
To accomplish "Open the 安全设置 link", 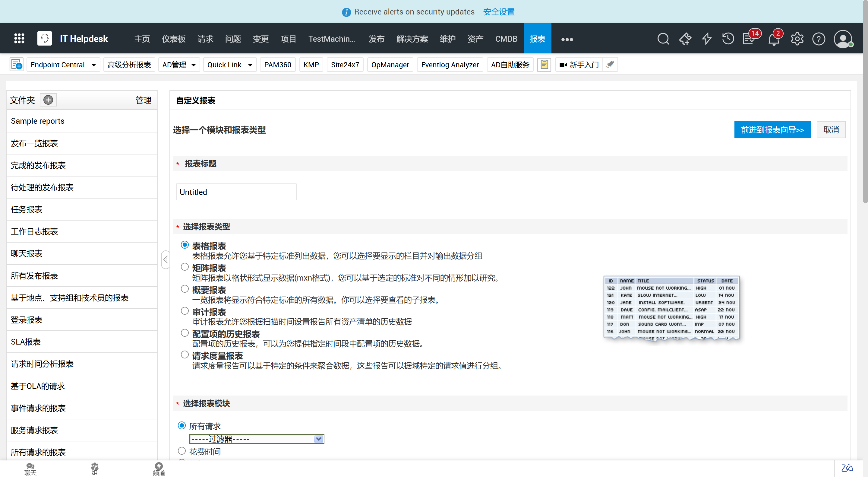I will click(x=498, y=12).
